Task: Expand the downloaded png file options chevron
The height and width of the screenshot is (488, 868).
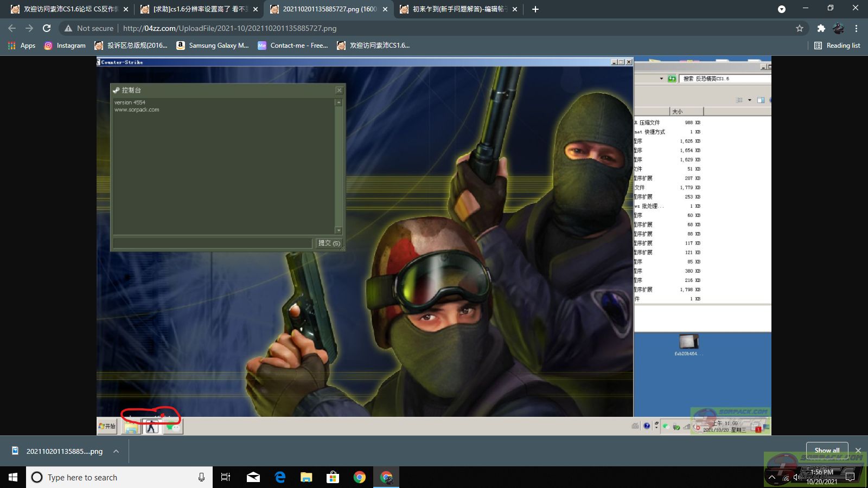Action: click(x=116, y=451)
